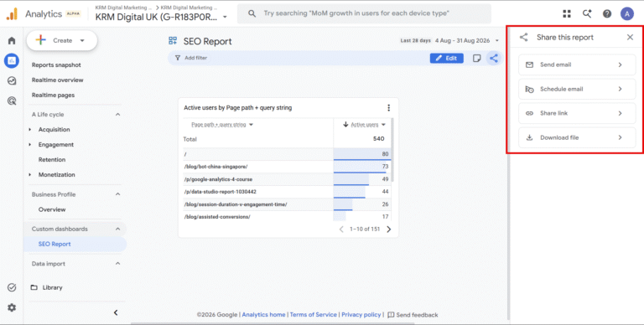644x325 pixels.
Task: Collapse the left navigation with chevron
Action: (116, 312)
